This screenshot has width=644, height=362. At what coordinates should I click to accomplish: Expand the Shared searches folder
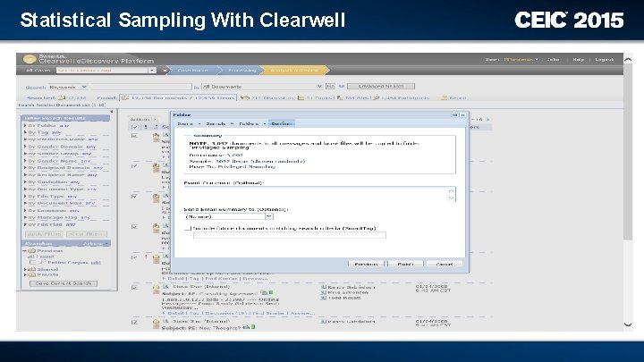pyautogui.click(x=25, y=270)
